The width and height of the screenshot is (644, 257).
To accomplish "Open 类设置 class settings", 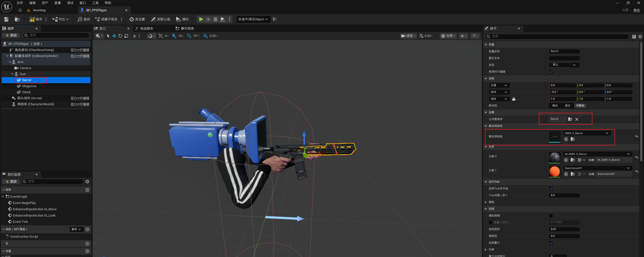I will (x=137, y=19).
